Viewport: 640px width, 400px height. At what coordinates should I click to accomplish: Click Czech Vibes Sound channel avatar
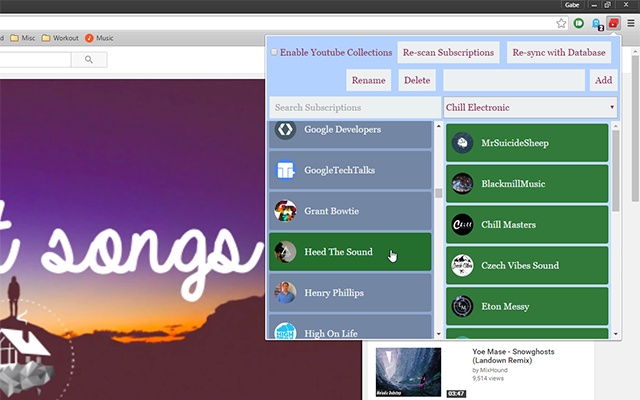coord(462,265)
